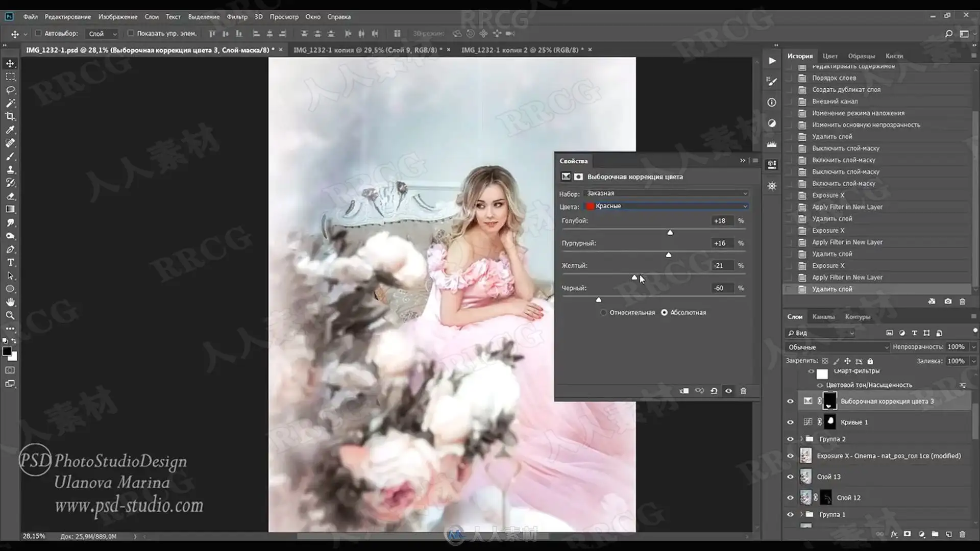Open the Фильтр menu
The width and height of the screenshot is (980, 551).
tap(237, 17)
